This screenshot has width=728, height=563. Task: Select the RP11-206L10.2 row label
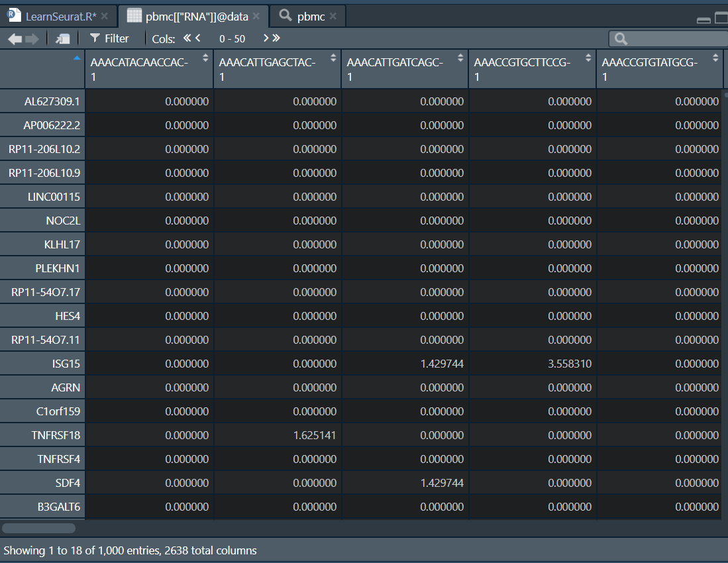pos(44,149)
